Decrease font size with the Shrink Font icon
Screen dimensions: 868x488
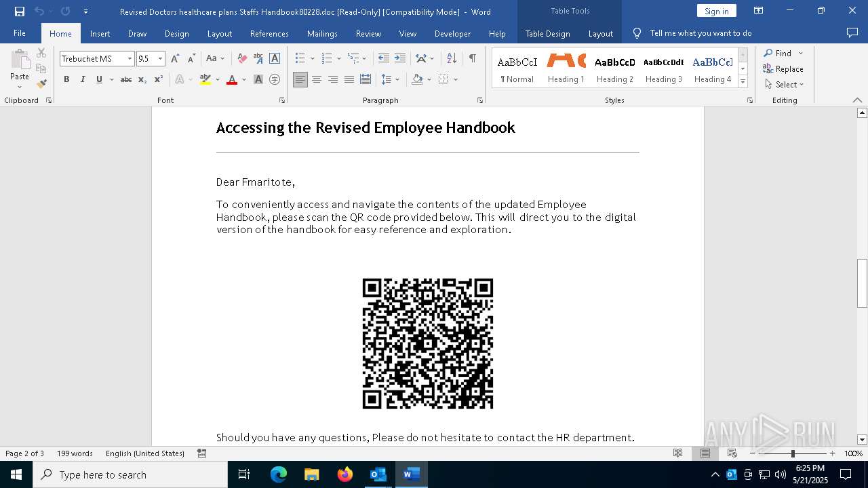coord(191,59)
